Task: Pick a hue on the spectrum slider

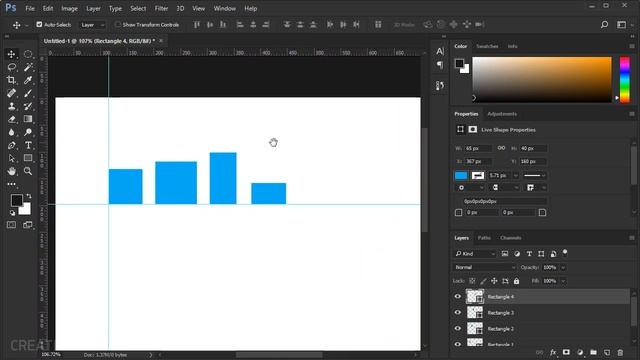Action: (x=624, y=80)
